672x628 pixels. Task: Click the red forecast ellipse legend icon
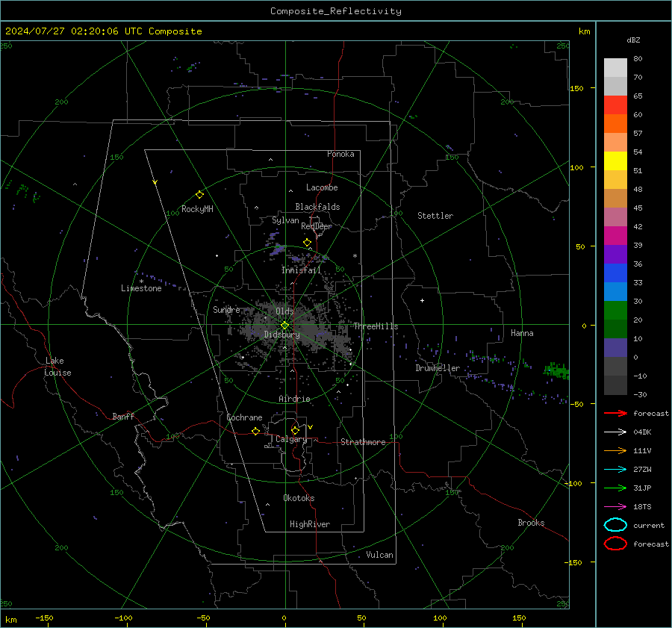coord(615,544)
